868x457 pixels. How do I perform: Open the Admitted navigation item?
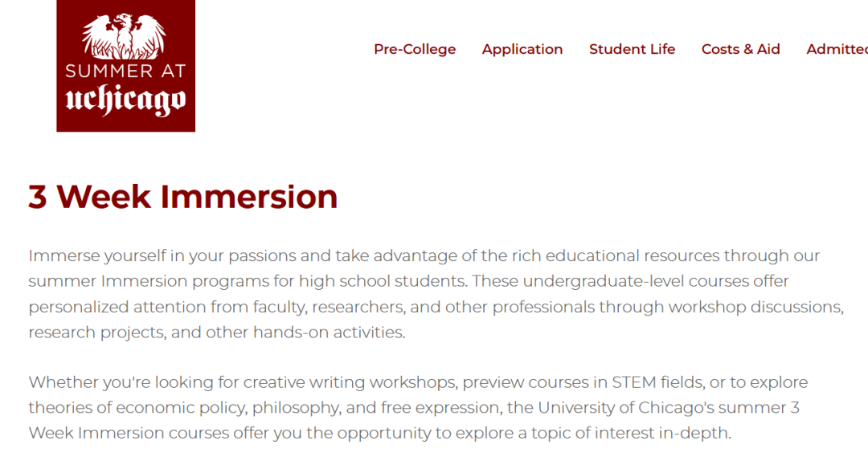coord(836,49)
